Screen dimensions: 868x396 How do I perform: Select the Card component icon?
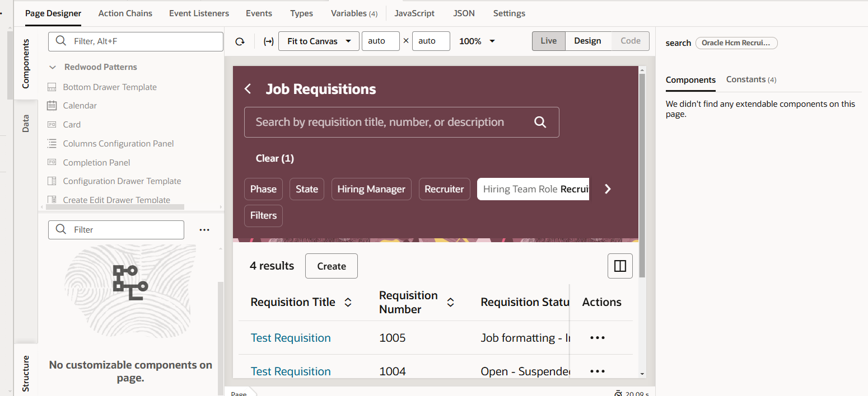[52, 124]
